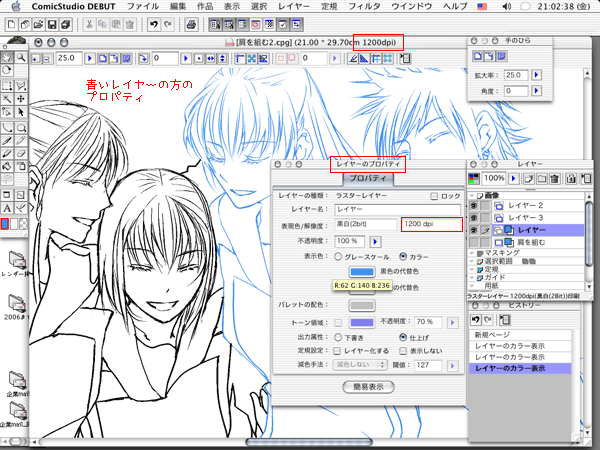Toggle visibility eye of レイヤー 2
This screenshot has width=600, height=450.
pyautogui.click(x=474, y=204)
